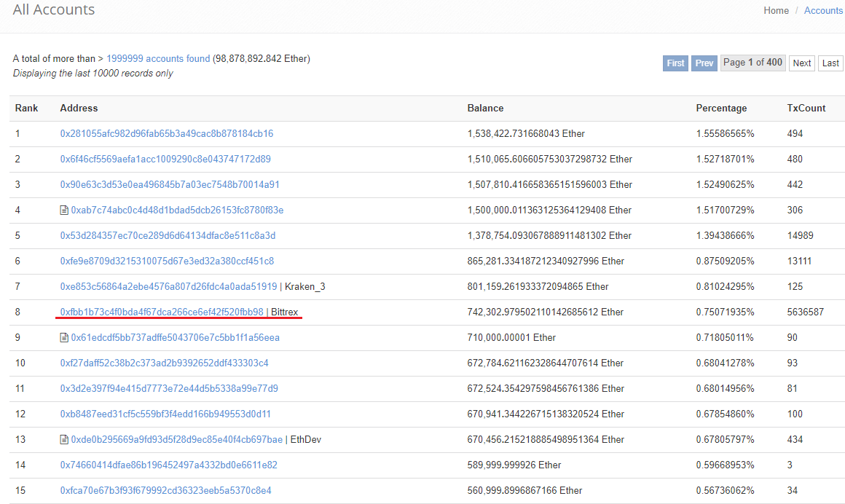Open the EthDev address 0xde0b295669a9fd93d5
This screenshot has width=845, height=504.
[x=177, y=440]
